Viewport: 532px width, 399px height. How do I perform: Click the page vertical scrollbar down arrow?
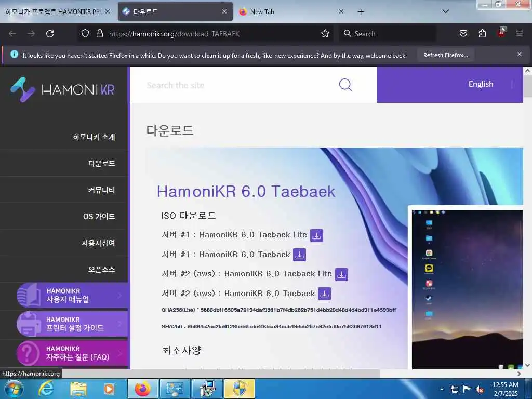point(527,365)
